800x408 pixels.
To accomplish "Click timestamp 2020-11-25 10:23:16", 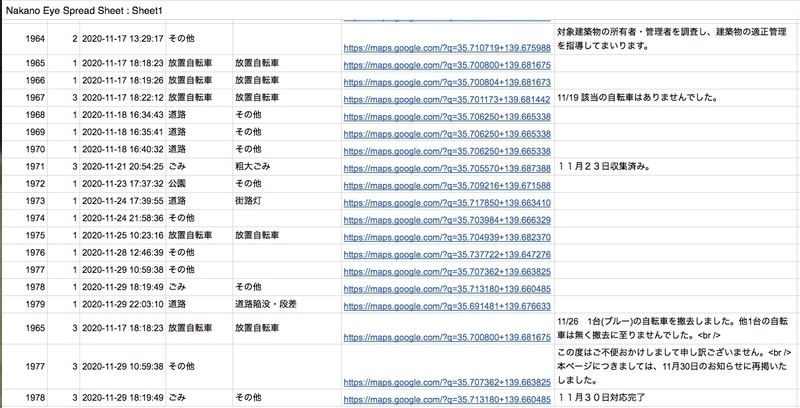I will (x=122, y=236).
